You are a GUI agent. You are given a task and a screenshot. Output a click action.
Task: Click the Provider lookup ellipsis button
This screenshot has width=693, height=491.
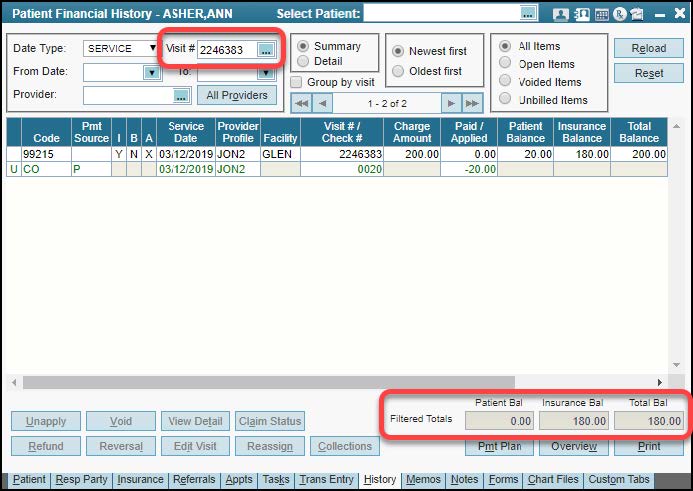(181, 95)
